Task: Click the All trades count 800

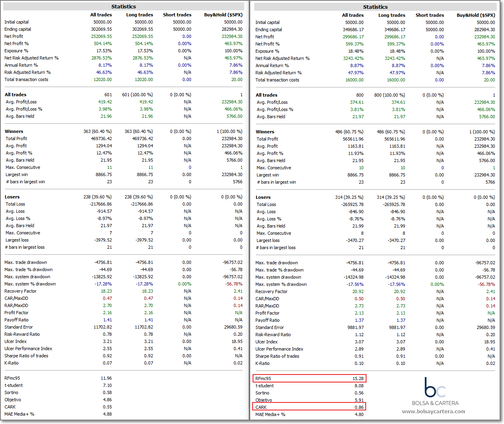Action: [x=360, y=95]
